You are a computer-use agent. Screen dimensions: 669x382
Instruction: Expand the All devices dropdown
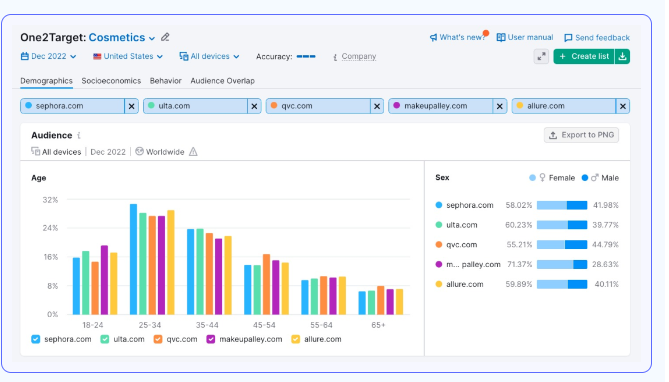[209, 56]
